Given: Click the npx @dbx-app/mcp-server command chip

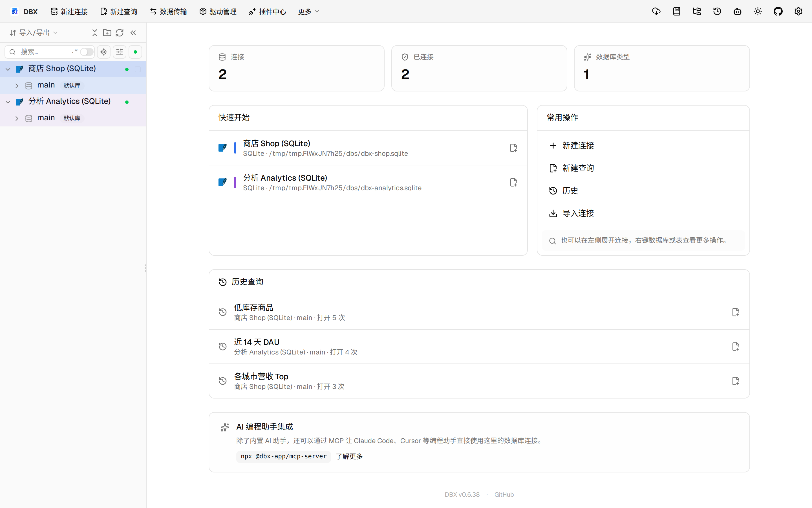Looking at the screenshot, I should tap(284, 456).
